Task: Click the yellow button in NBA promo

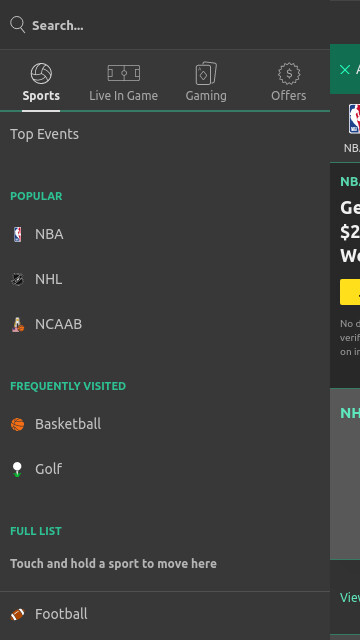Action: (x=350, y=292)
